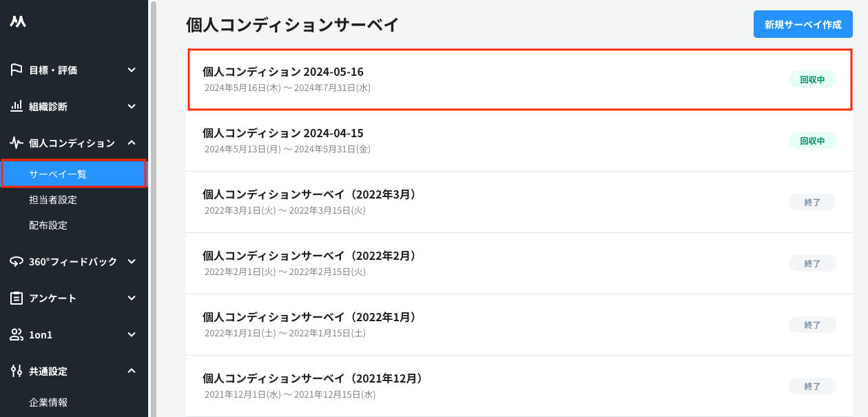Image resolution: width=868 pixels, height=417 pixels.
Task: Click the document icon beside アンケート
Action: tap(15, 298)
